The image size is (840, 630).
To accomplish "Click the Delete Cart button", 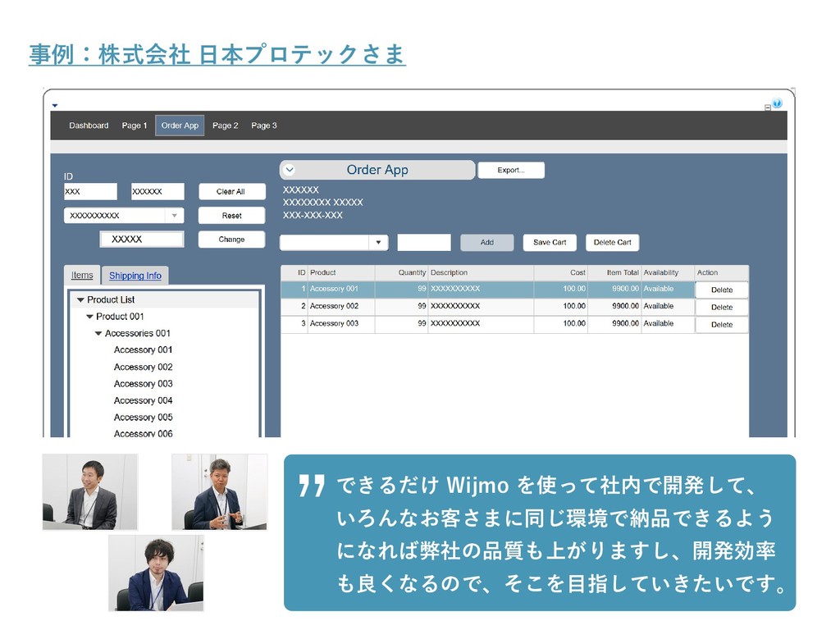I will 612,242.
